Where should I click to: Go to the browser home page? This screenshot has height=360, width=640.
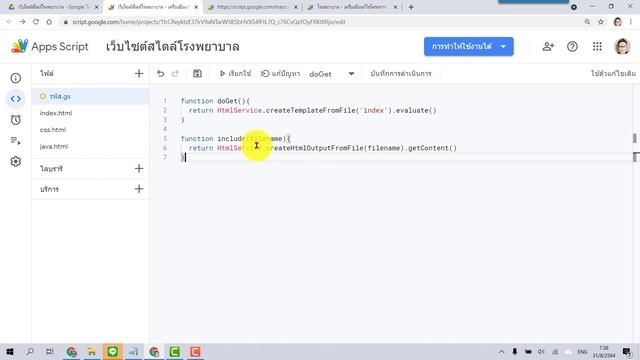[x=49, y=22]
